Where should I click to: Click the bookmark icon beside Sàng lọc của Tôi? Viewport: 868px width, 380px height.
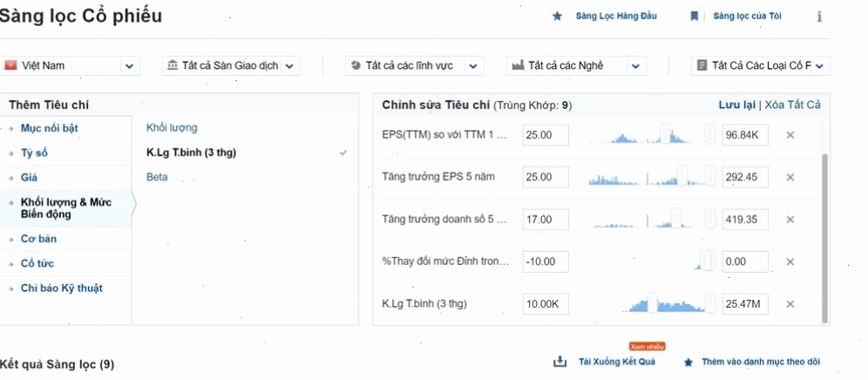(695, 16)
